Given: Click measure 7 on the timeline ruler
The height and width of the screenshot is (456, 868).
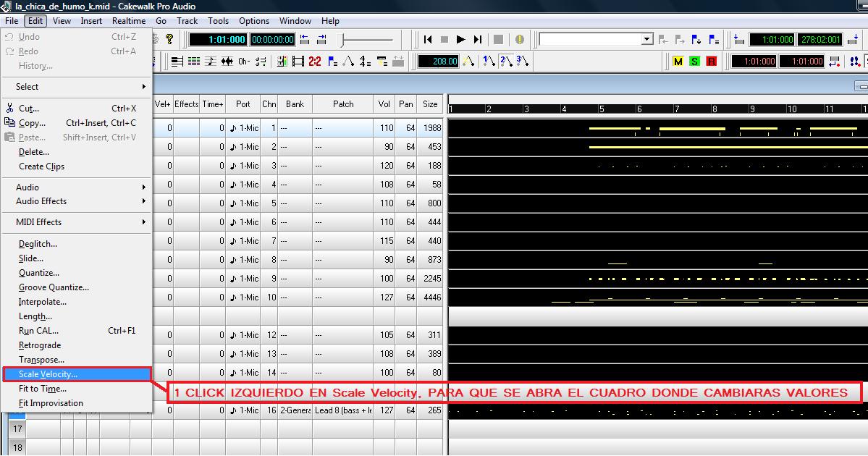Looking at the screenshot, I should [676, 109].
